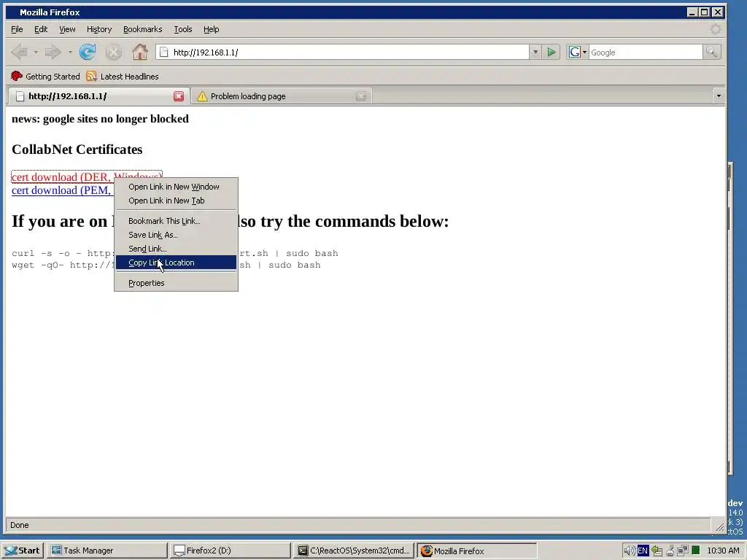Click the volume speaker tray icon
Image resolution: width=747 pixels, height=560 pixels.
tap(630, 551)
